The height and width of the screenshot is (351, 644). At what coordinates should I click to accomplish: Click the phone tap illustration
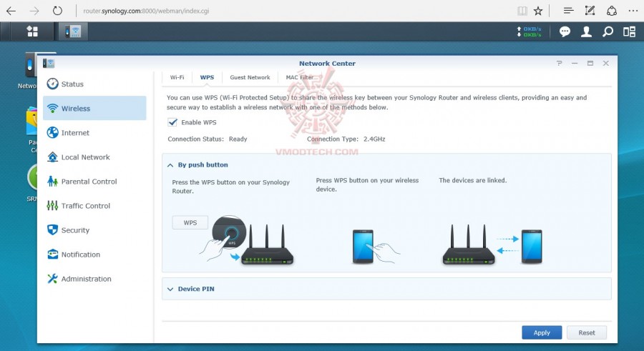(376, 247)
